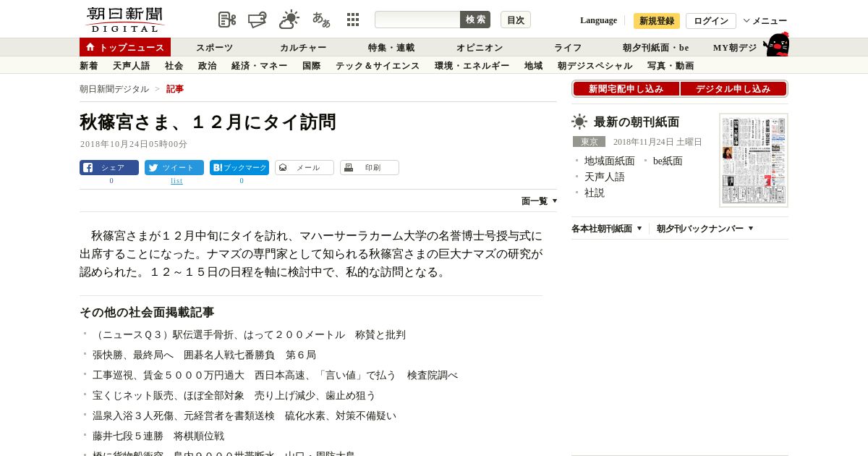Open the 目次 contents button
Image resolution: width=868 pixels, height=456 pixels.
click(516, 20)
